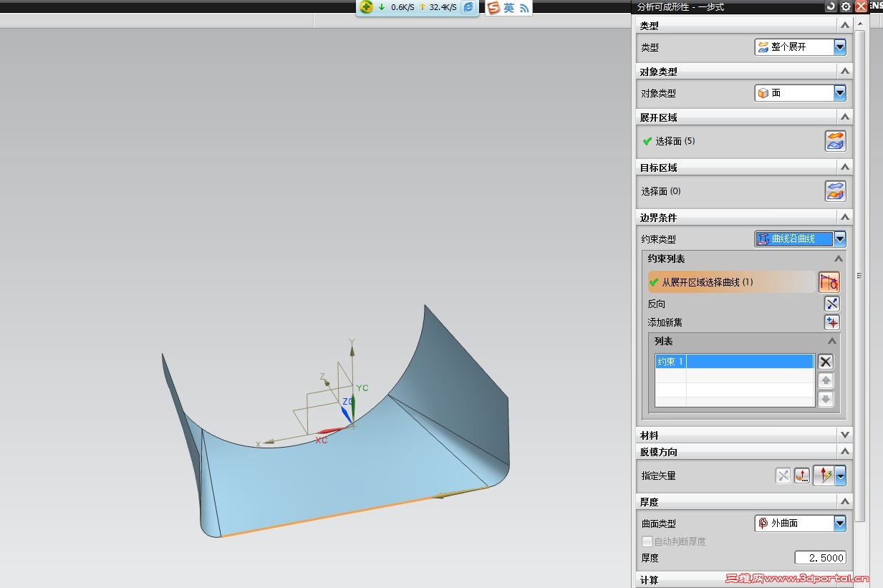Click the Sogou input S icon
Viewport: 883px width, 588px height.
pyautogui.click(x=493, y=8)
